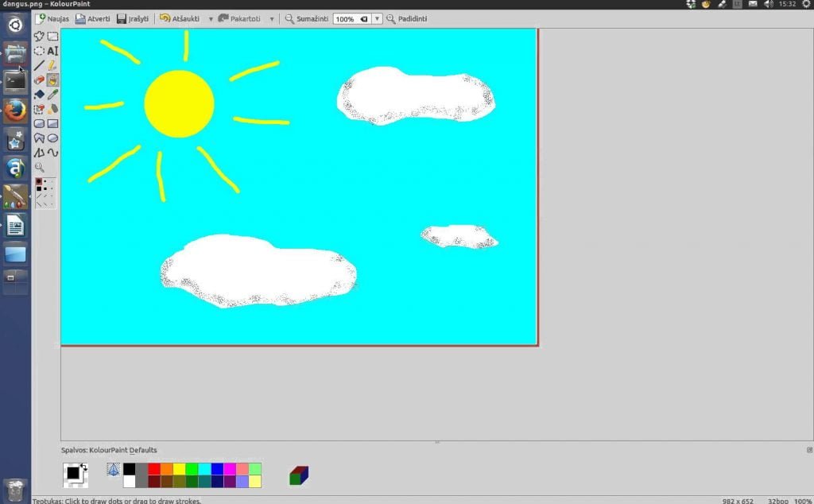Pick the bright blue color swatch
The image size is (814, 504).
217,469
